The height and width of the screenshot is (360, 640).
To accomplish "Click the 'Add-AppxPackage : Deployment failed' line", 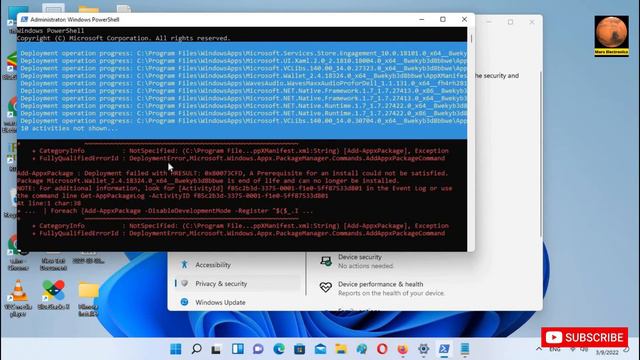I will click(232, 173).
